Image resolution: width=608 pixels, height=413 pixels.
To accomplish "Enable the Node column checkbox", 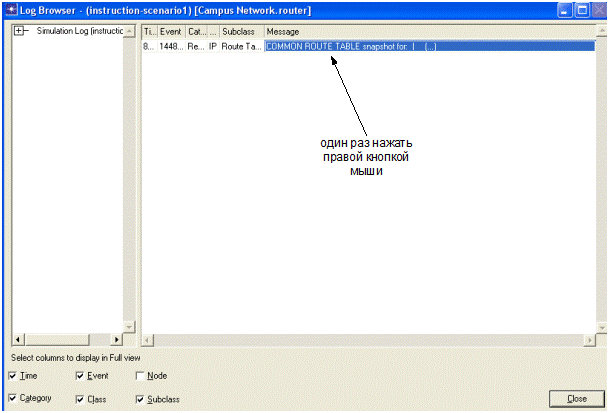I will click(140, 376).
